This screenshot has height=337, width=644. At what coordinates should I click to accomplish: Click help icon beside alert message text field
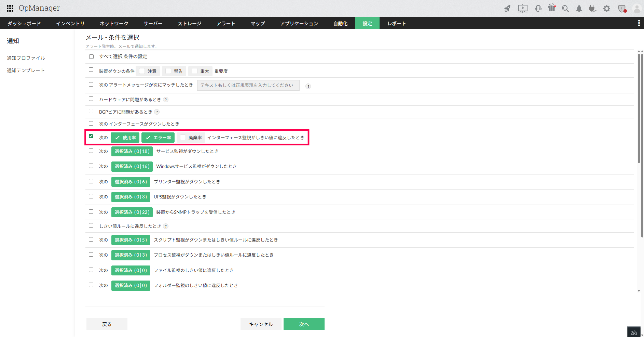[x=308, y=86]
